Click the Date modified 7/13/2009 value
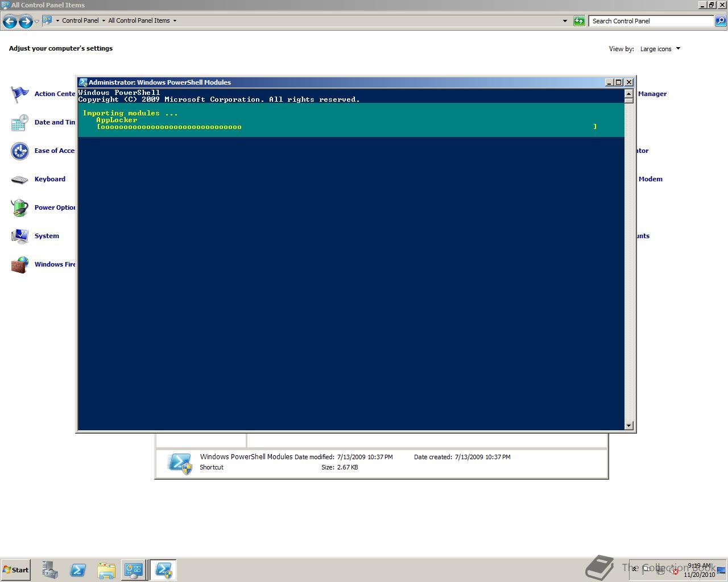The image size is (728, 582). [365, 457]
